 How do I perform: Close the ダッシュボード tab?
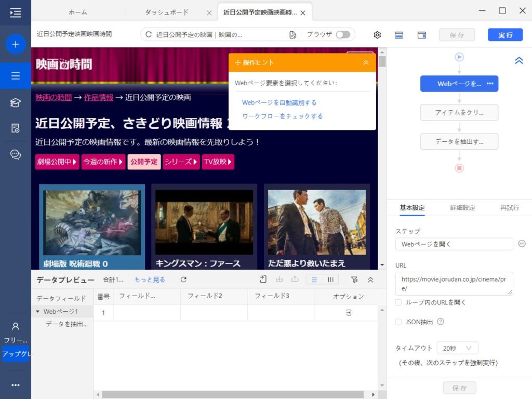tap(209, 13)
